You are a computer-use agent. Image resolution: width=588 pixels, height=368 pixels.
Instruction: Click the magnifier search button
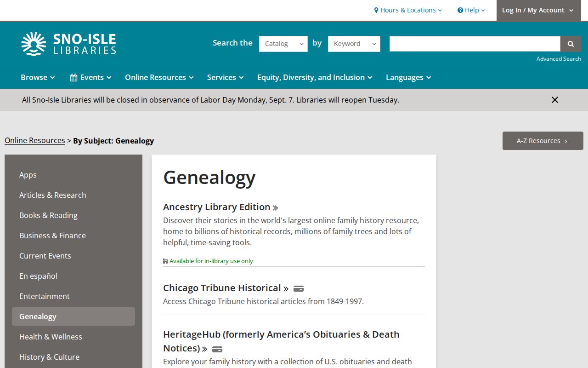tap(571, 44)
